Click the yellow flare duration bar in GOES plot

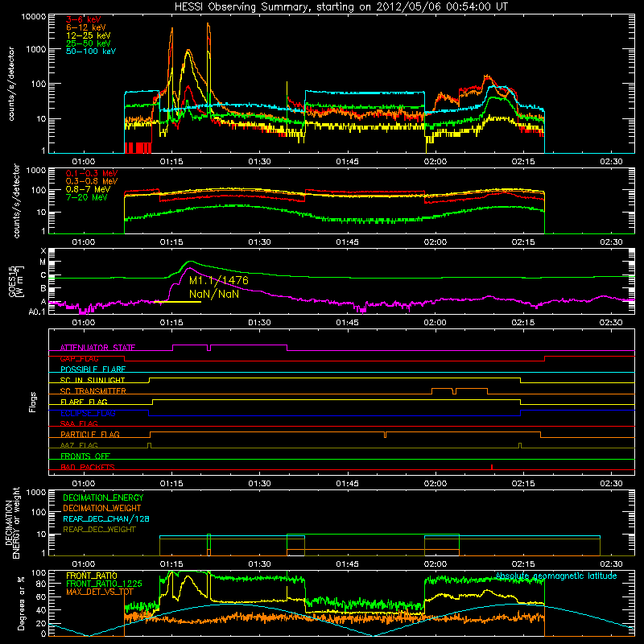178,302
